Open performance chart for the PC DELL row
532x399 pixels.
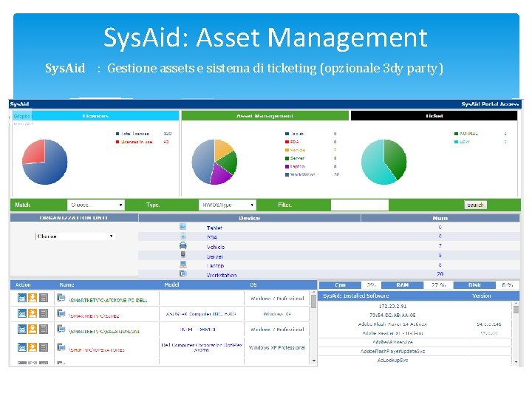pyautogui.click(x=21, y=298)
